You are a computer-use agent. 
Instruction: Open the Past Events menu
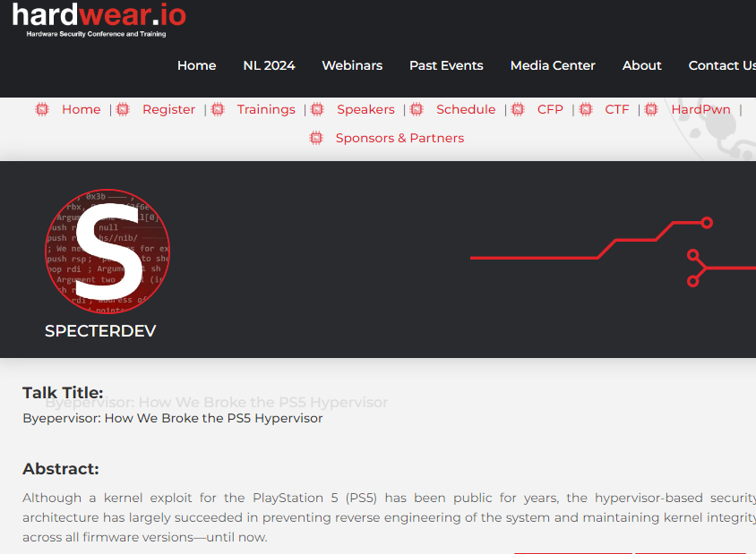click(446, 65)
